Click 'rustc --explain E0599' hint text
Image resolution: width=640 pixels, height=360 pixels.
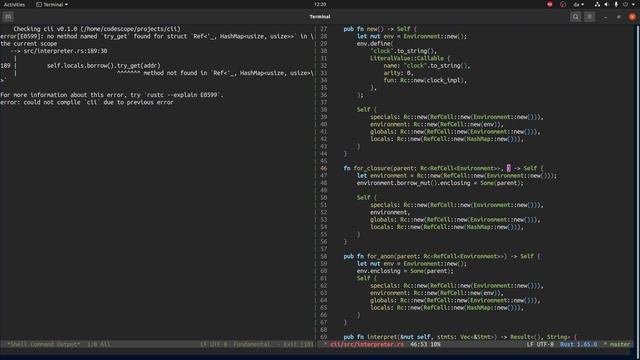click(183, 95)
